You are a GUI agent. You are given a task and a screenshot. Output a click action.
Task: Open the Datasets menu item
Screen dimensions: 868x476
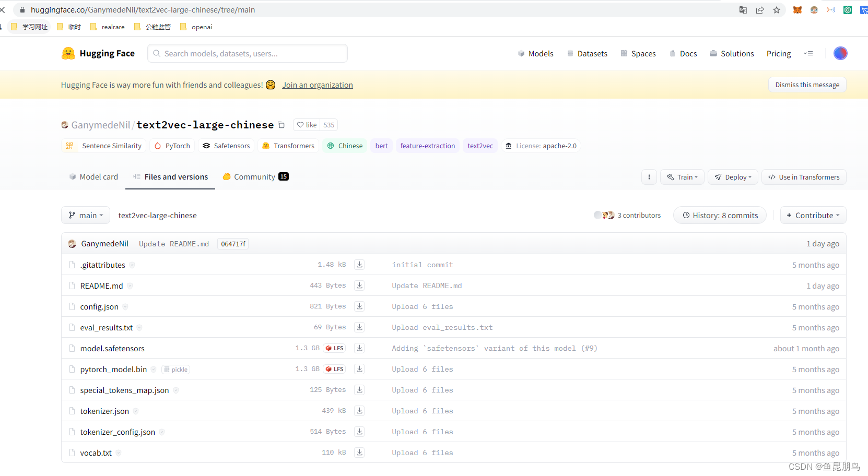(592, 53)
